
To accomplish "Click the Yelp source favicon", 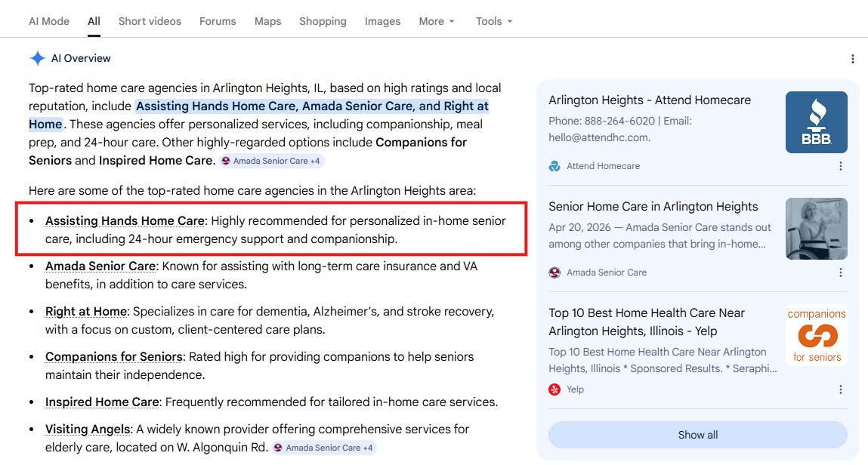I will click(x=554, y=390).
